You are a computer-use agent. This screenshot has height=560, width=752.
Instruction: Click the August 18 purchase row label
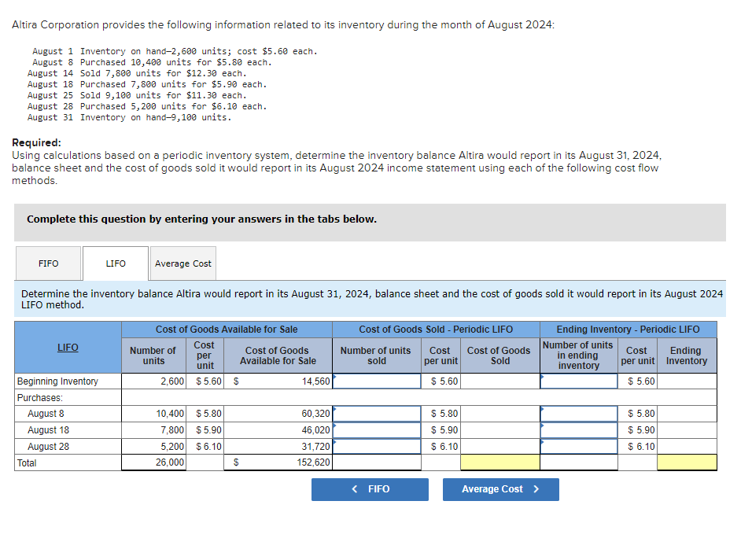[x=49, y=430]
